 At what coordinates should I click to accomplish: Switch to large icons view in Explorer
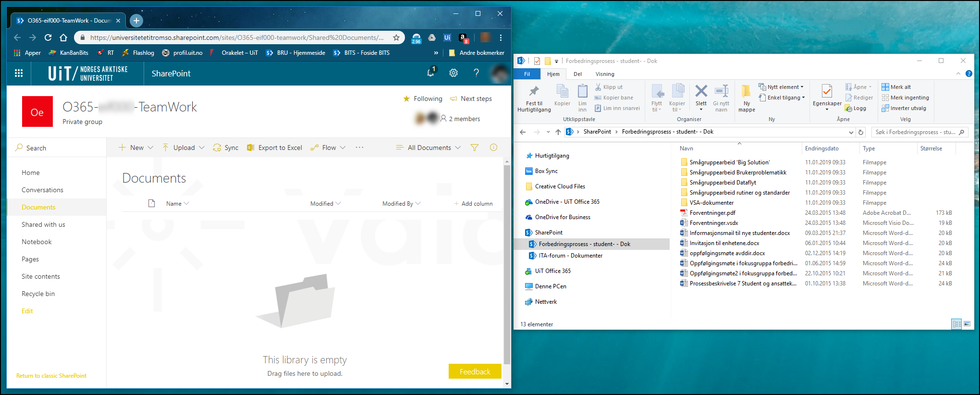click(967, 324)
